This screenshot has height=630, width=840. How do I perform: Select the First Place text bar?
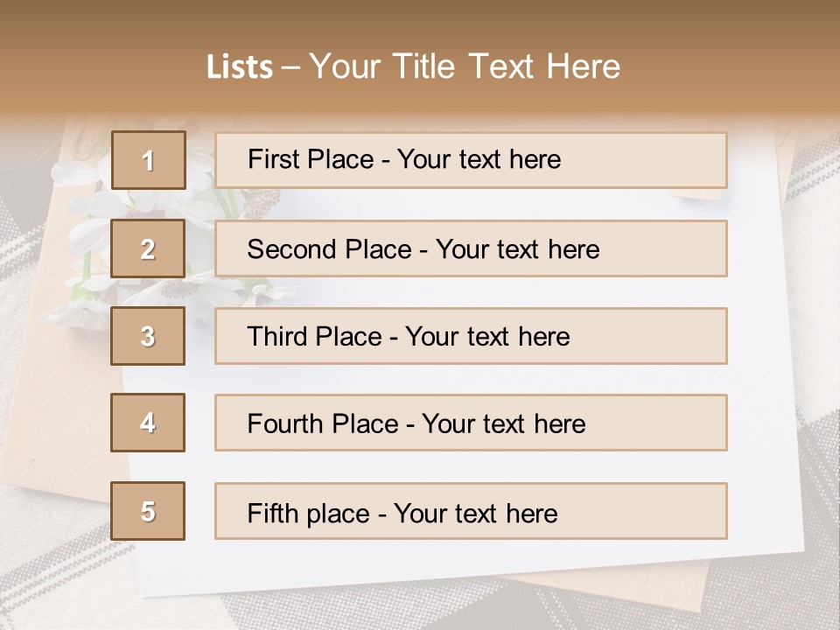(x=471, y=160)
